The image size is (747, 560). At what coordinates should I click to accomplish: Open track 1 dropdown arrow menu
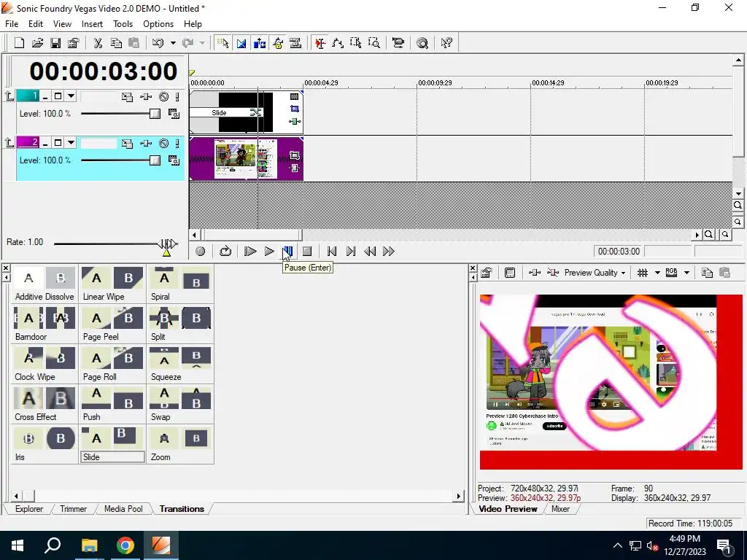pyautogui.click(x=71, y=96)
